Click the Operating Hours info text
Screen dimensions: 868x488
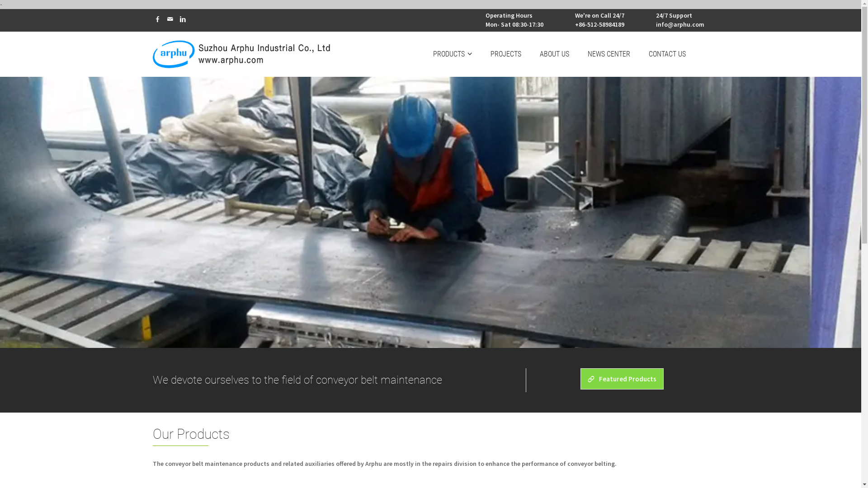tap(514, 20)
